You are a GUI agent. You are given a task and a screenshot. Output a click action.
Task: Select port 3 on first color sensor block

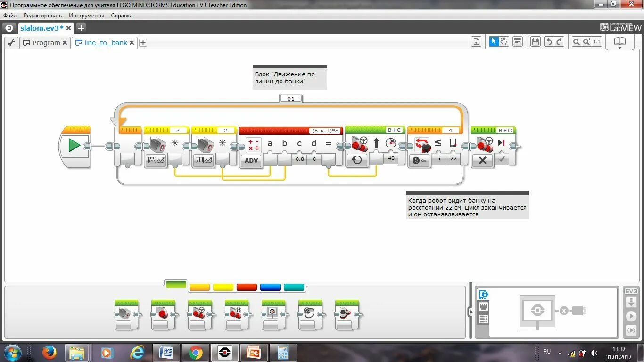[178, 130]
